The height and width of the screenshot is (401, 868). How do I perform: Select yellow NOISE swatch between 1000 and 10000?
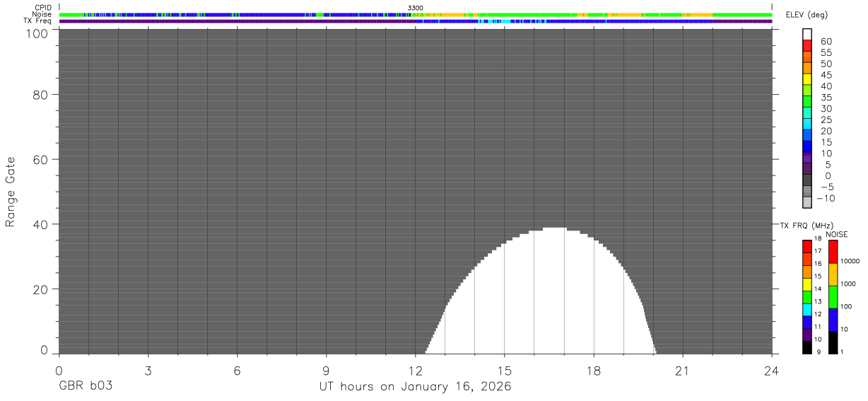pyautogui.click(x=833, y=274)
